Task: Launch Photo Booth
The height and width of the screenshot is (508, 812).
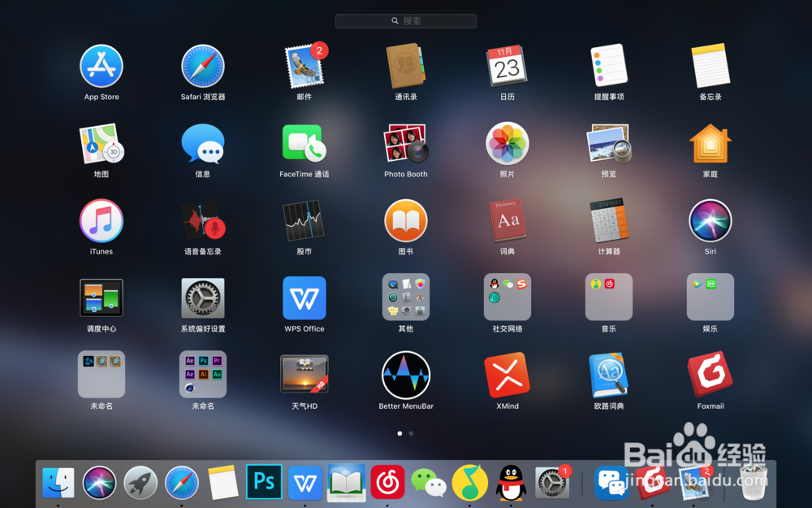Action: (406, 143)
